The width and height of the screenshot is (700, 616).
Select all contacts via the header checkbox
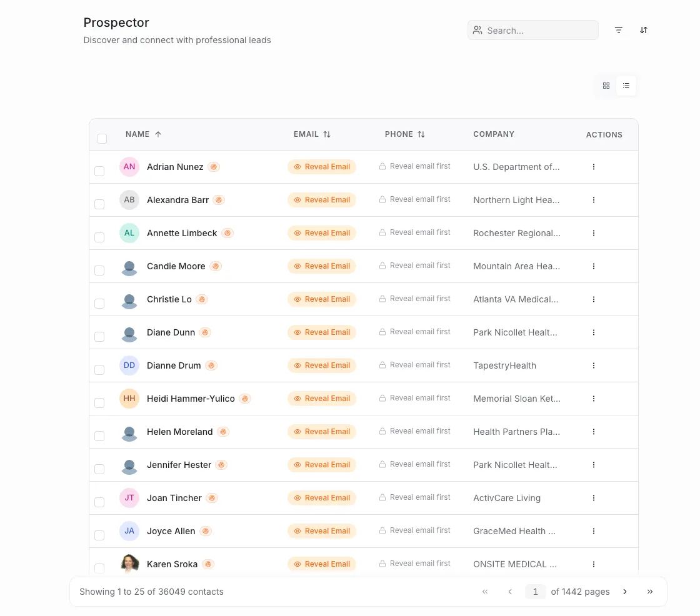pyautogui.click(x=102, y=139)
